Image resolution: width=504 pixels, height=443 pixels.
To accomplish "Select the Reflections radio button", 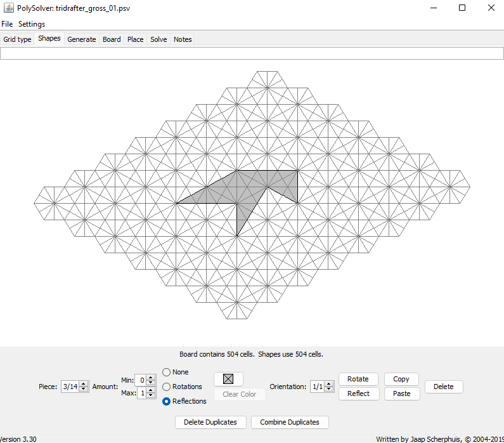I will click(x=166, y=402).
